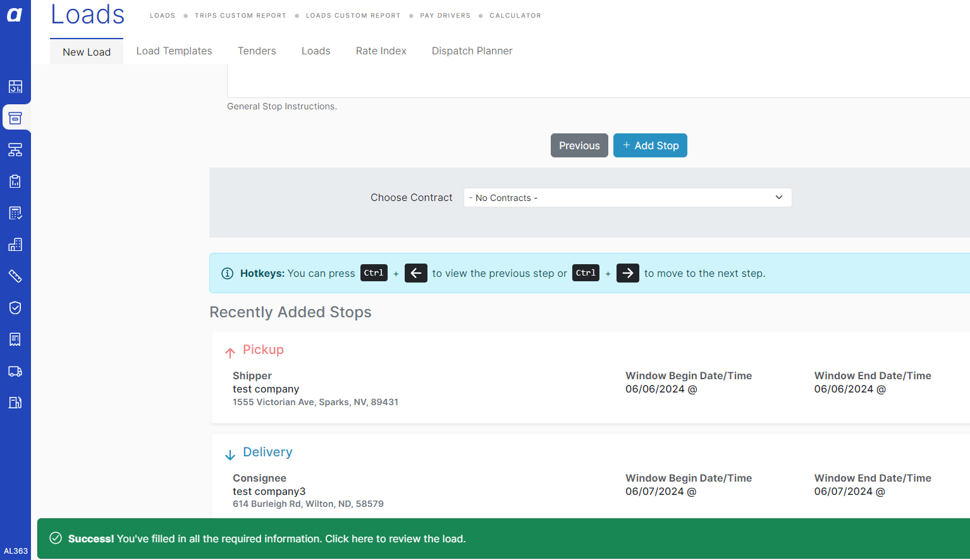Click the 'Consignee' label
This screenshot has width=970, height=560.
pyautogui.click(x=259, y=478)
